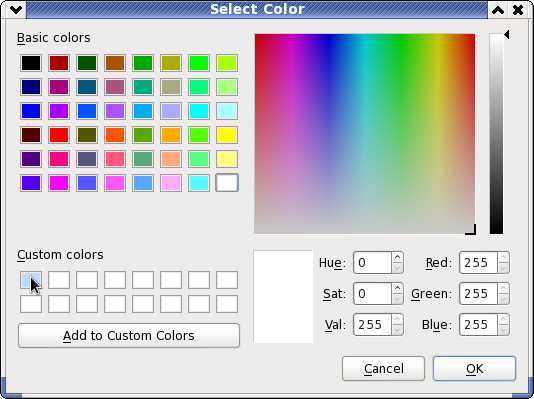
Task: Cancel the color selection dialog
Action: pos(383,368)
